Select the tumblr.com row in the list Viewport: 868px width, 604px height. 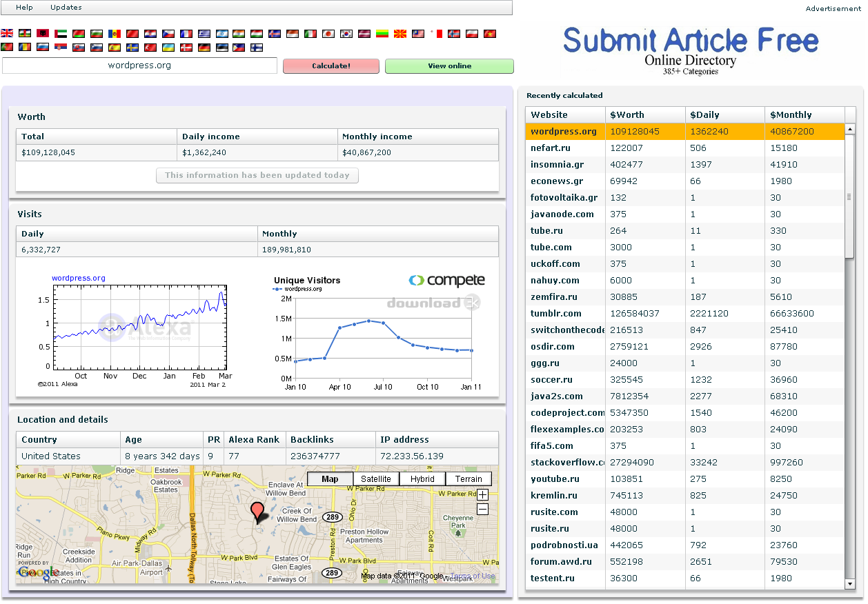click(x=685, y=314)
